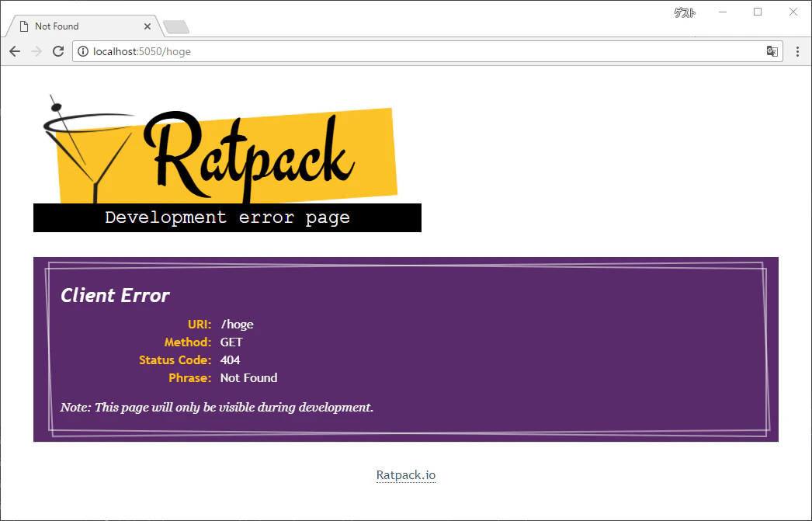This screenshot has height=521, width=812.
Task: Close the browser window
Action: [793, 12]
